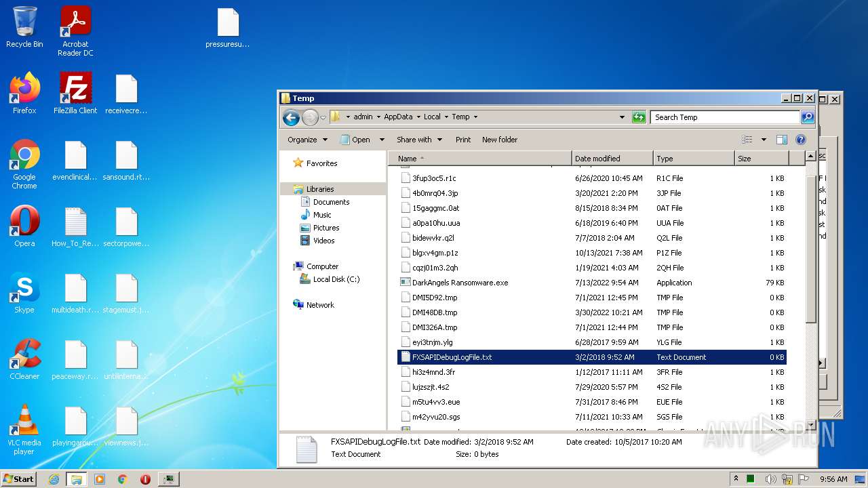The width and height of the screenshot is (868, 488).
Task: Select the sansound.rt... desktop file
Action: point(126,160)
